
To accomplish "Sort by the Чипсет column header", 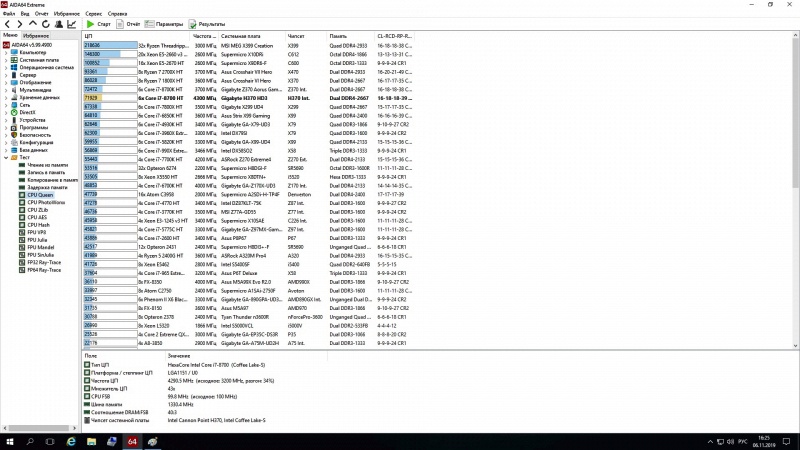I will (306, 36).
